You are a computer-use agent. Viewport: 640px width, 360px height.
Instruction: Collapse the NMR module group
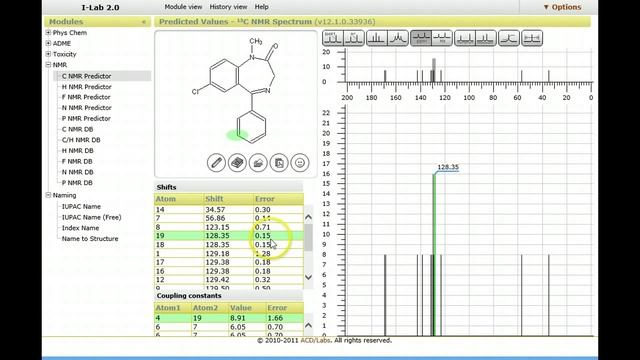(48, 64)
